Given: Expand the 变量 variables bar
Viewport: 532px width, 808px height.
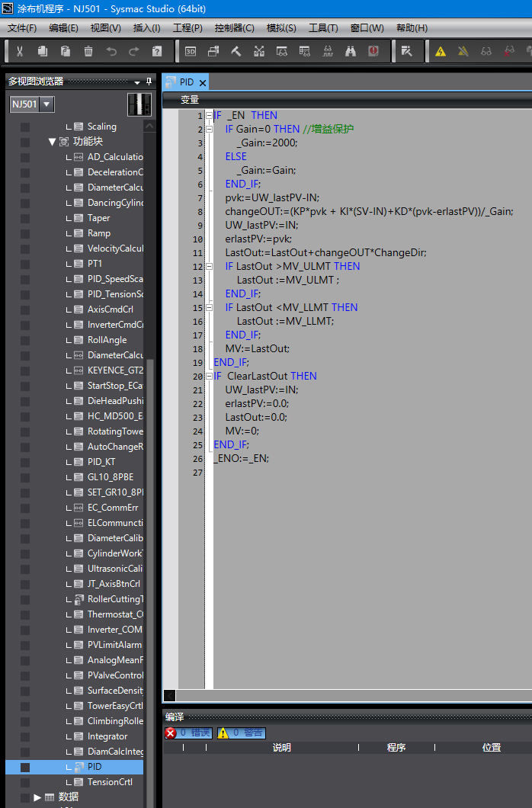Looking at the screenshot, I should pos(189,100).
